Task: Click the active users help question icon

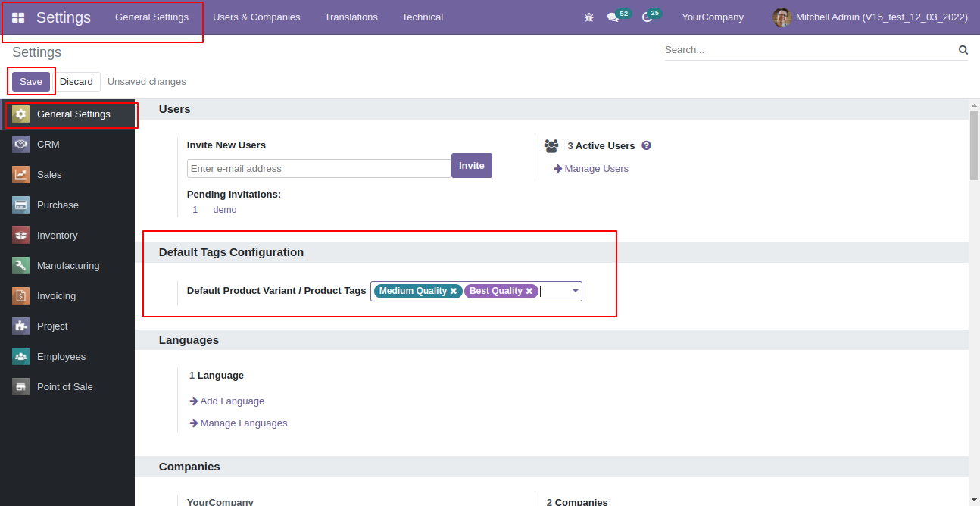Action: (646, 145)
